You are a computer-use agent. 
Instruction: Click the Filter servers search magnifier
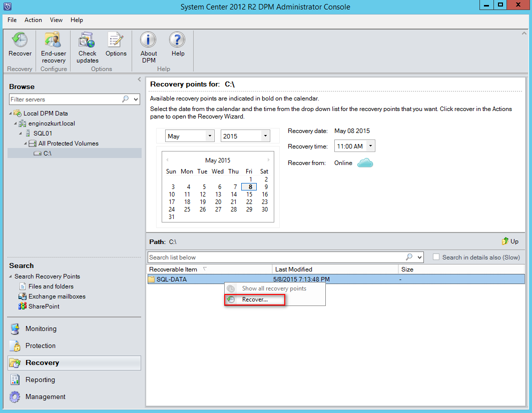tap(126, 99)
